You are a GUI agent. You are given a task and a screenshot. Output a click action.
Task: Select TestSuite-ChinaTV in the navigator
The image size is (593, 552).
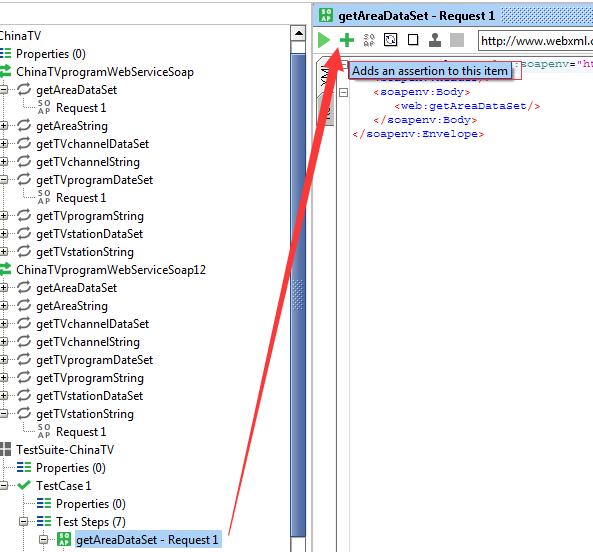[65, 450]
